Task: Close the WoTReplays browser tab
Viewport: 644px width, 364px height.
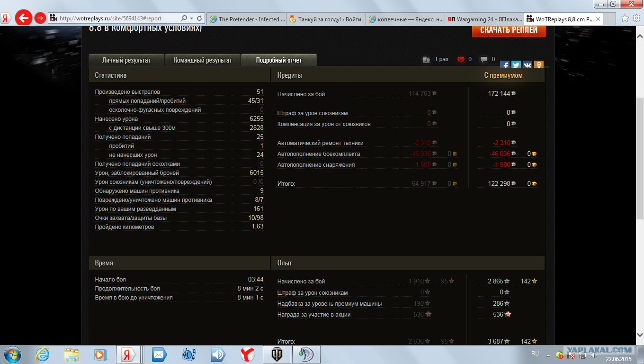Action: coord(598,19)
